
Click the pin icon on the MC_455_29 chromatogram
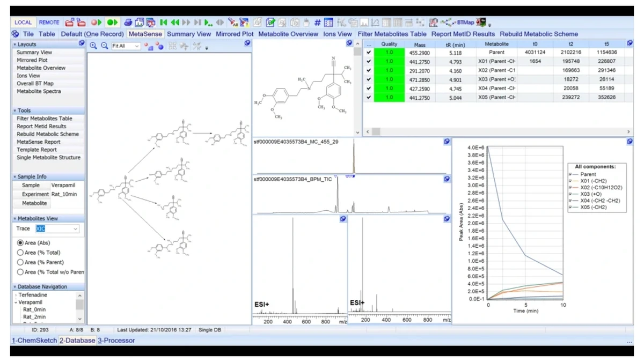point(447,142)
